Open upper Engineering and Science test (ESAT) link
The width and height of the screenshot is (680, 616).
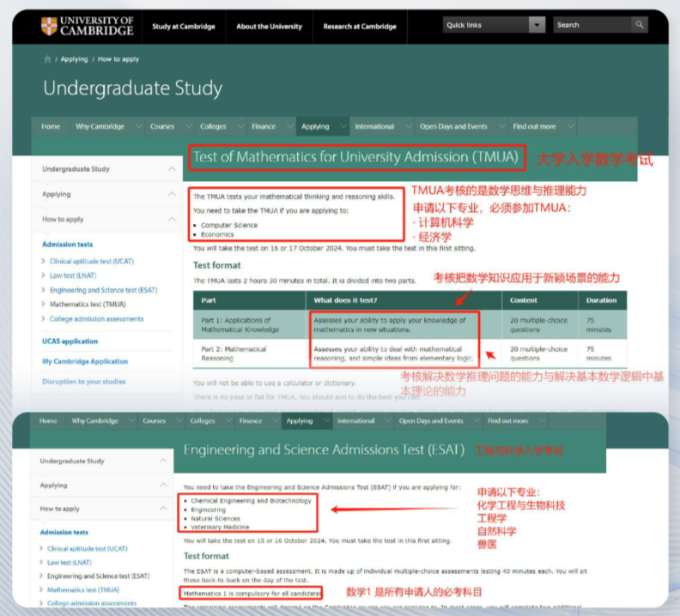pos(103,290)
